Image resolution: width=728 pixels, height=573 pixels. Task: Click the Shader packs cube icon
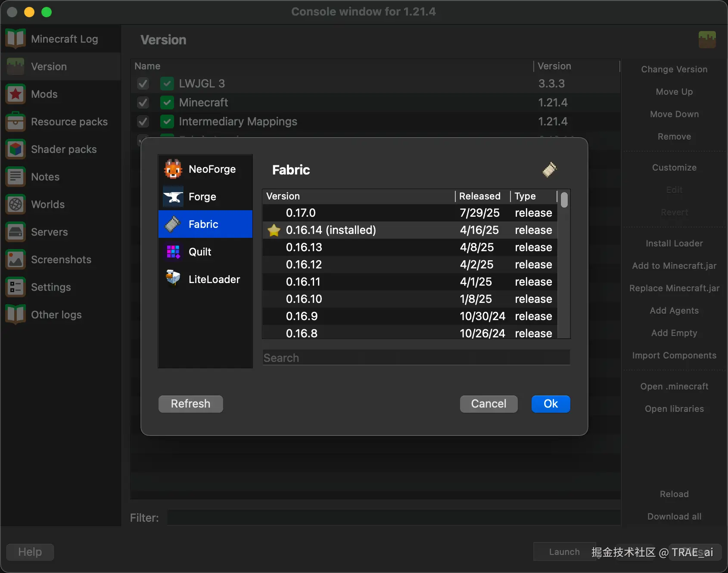pos(16,149)
